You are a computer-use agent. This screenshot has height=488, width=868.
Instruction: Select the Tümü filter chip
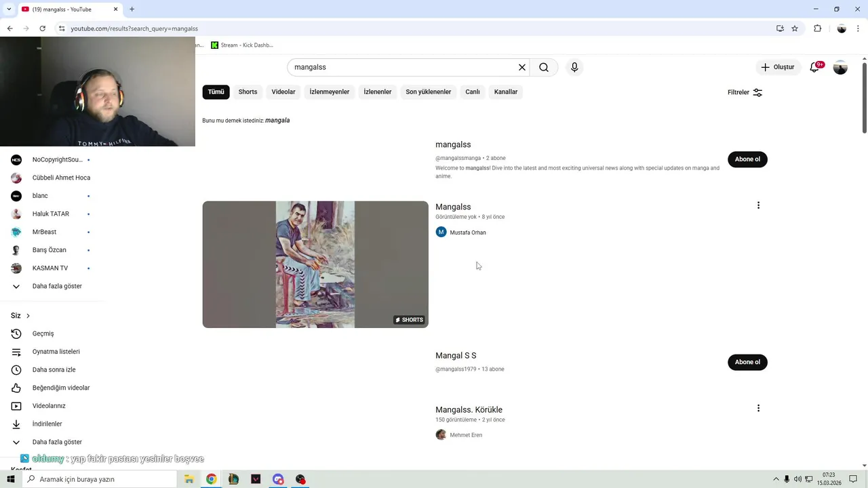[x=216, y=92]
